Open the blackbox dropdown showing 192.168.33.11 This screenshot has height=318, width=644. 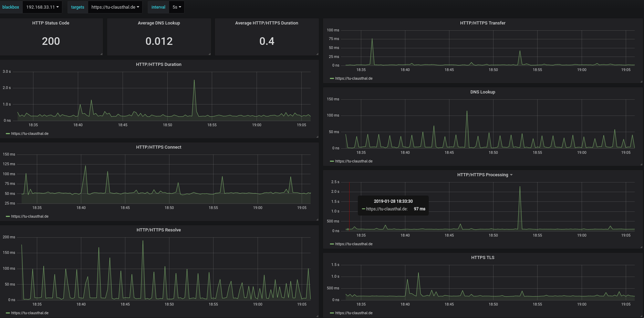[42, 7]
